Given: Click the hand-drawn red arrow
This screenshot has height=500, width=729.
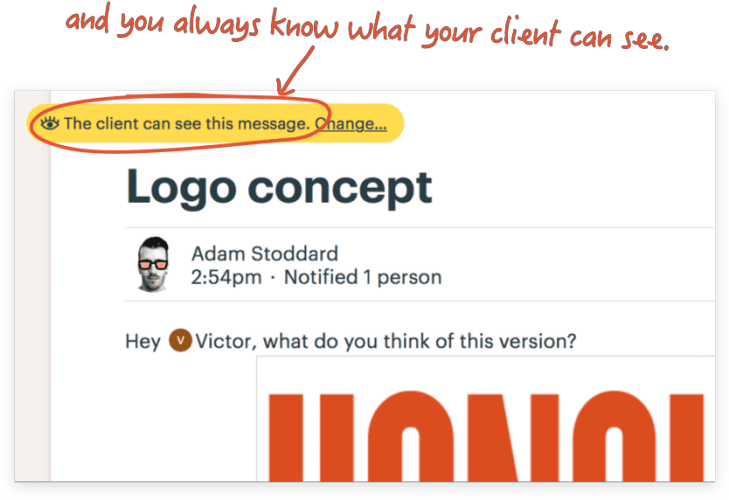Looking at the screenshot, I should coord(294,71).
